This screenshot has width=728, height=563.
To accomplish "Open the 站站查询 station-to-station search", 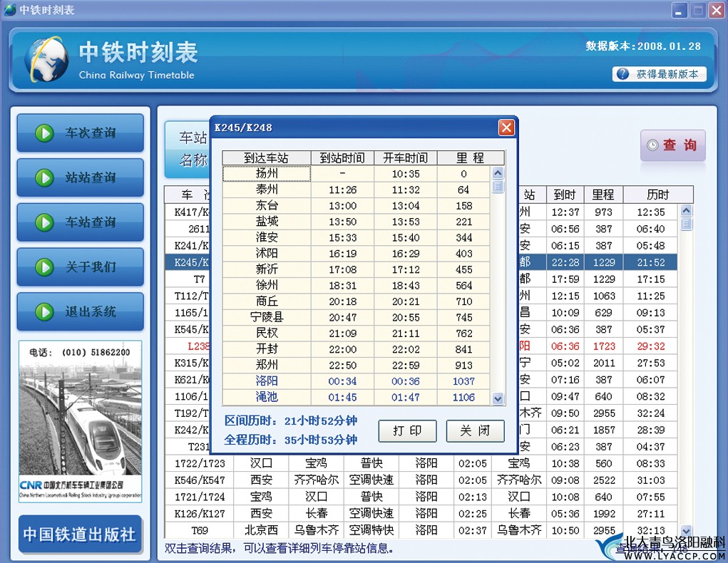I will pos(81,177).
